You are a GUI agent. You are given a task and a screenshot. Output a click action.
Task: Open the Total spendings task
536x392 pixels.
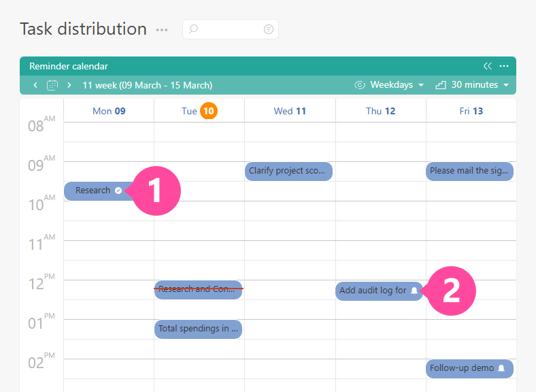coord(198,329)
